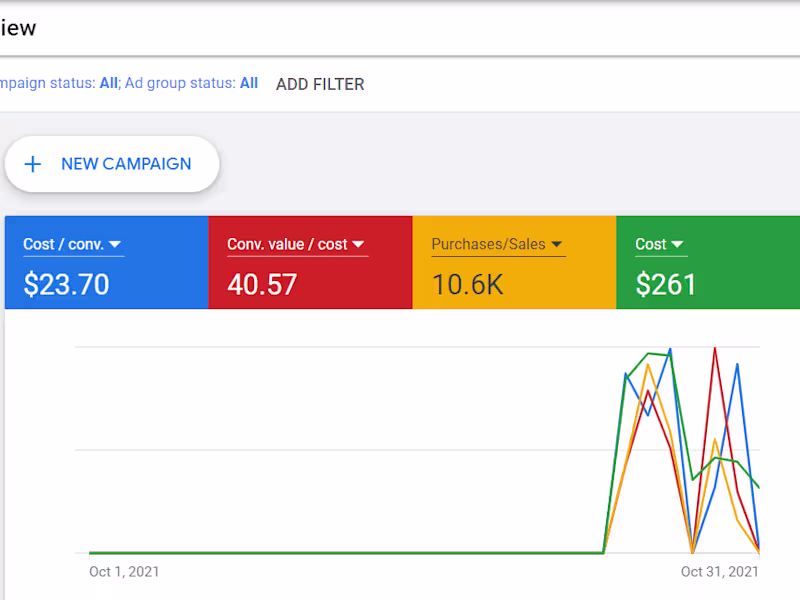Expand the green Cost metric dropdown arrow
800x600 pixels.
click(677, 244)
